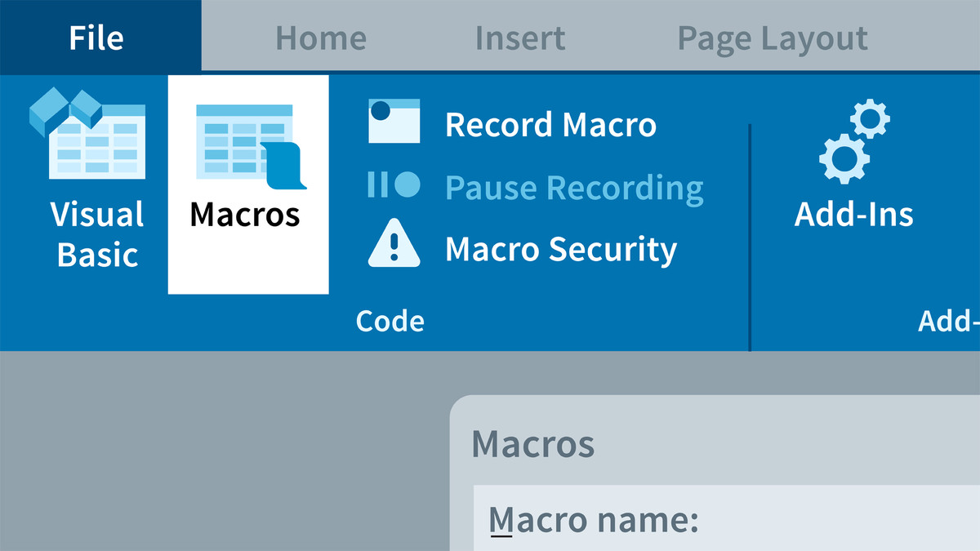980x551 pixels.
Task: Click the Visual Basic text label
Action: click(96, 234)
